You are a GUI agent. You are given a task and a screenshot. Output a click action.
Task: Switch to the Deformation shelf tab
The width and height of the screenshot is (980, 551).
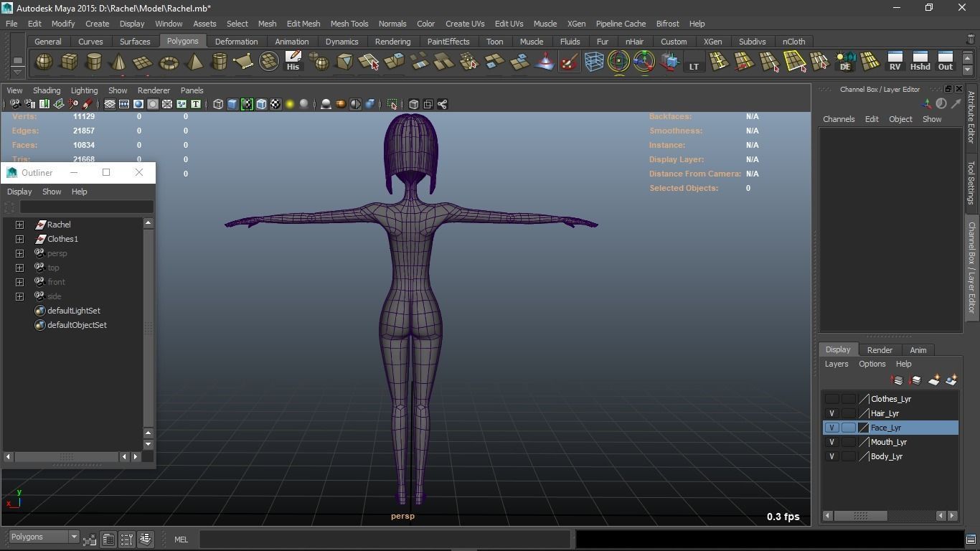click(x=236, y=42)
